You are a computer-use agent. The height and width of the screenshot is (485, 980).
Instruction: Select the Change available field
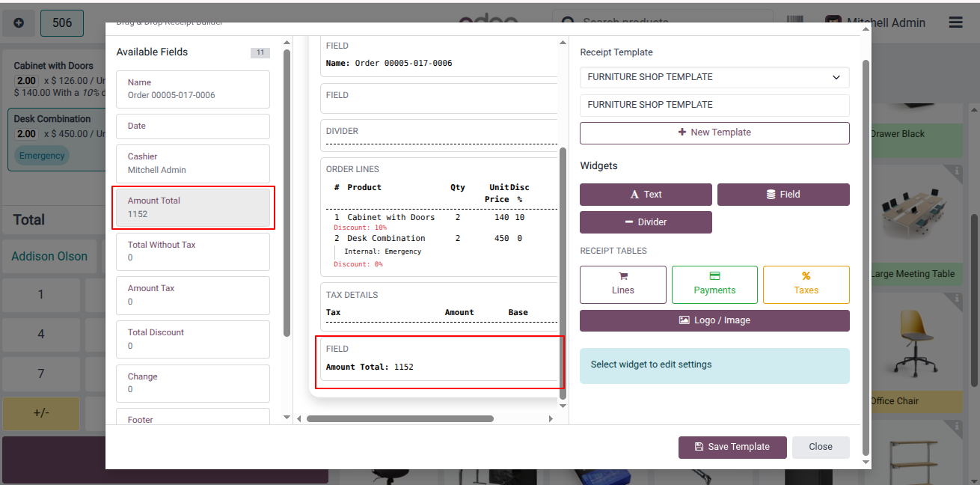(193, 383)
